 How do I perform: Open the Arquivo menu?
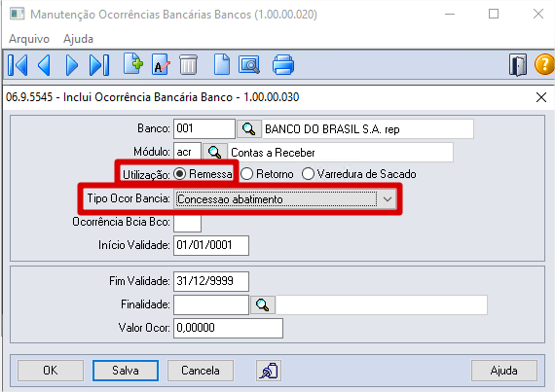coord(29,39)
